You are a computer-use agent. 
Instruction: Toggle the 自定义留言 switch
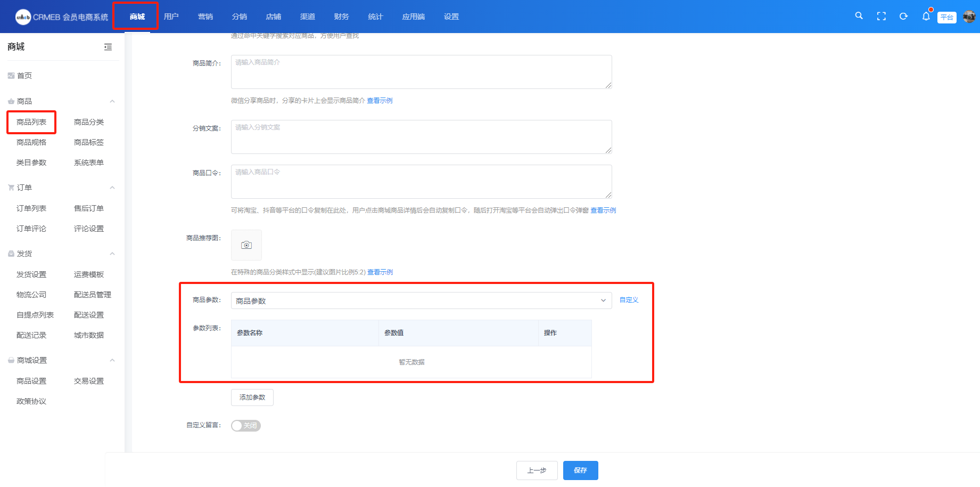point(245,426)
